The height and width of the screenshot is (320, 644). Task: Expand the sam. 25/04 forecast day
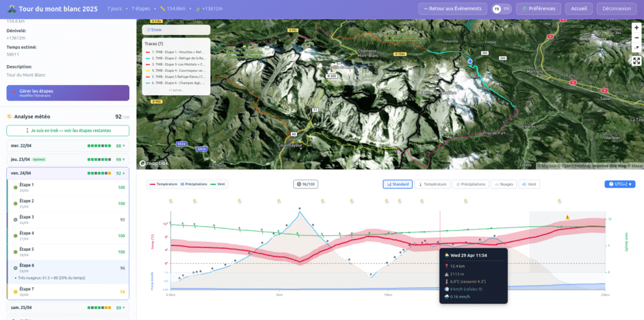pos(68,308)
